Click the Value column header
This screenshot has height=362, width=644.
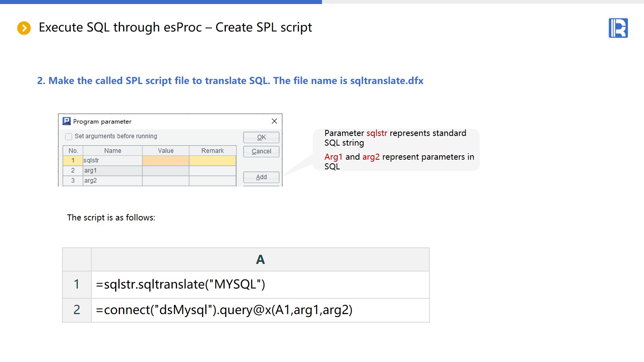(x=165, y=150)
